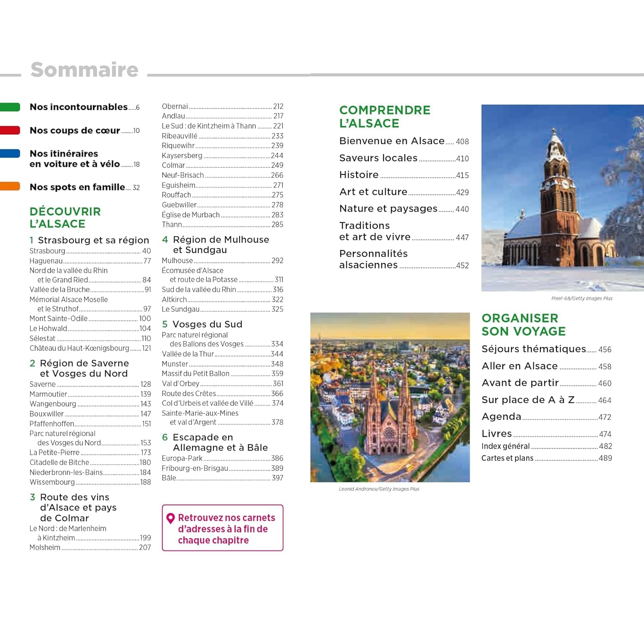644x644 pixels.
Task: Click the red tab beside Nos coups de cœur
Action: click(10, 131)
